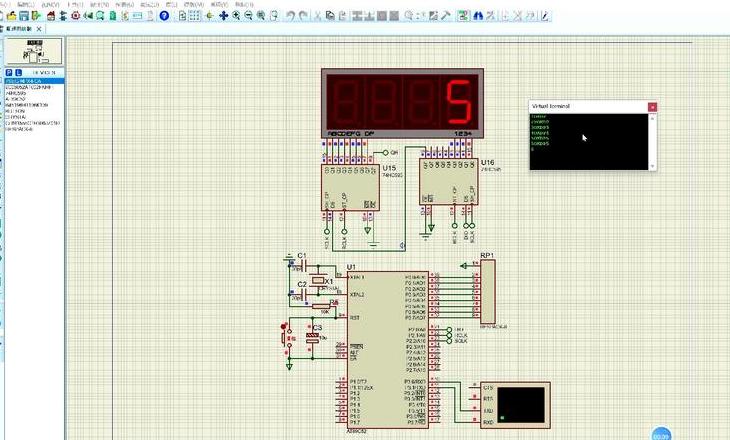Undo the last change via toolbar arrow
This screenshot has width=730, height=440.
click(291, 16)
